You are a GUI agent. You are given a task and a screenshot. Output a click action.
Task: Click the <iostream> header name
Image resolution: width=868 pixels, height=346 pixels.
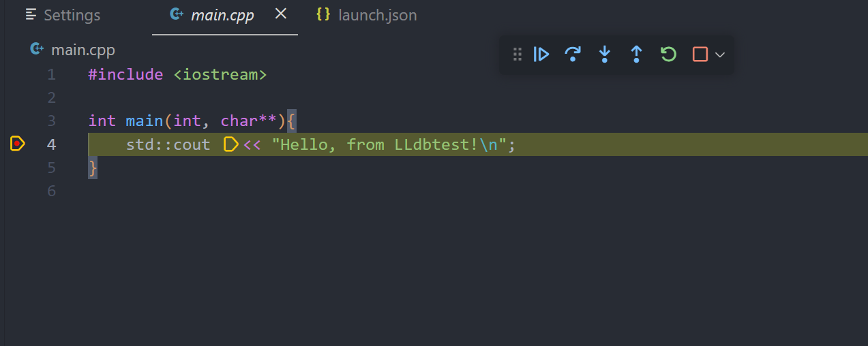220,74
